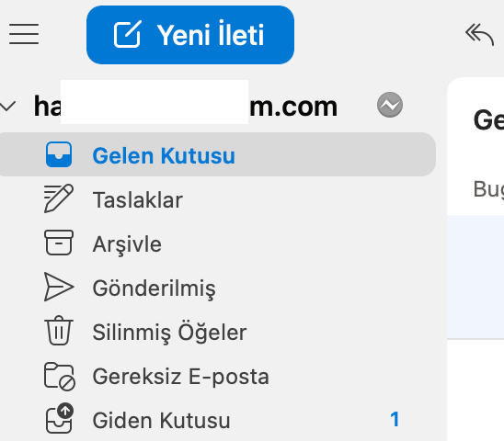The image size is (504, 441).
Task: Collapse the account folder list chevron
Action: (x=8, y=106)
